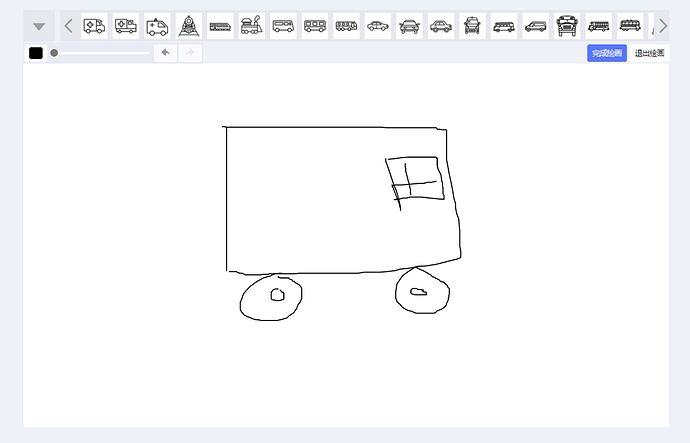
Task: Select the first side-view sedan car icon
Action: [x=378, y=26]
